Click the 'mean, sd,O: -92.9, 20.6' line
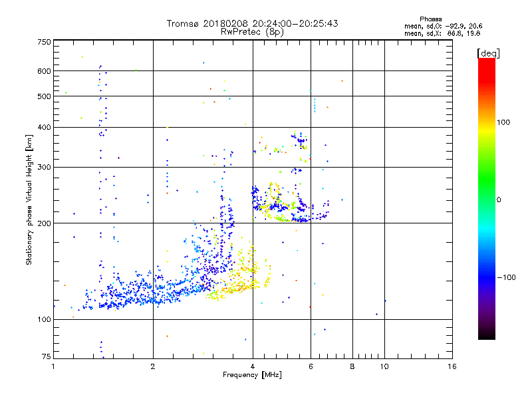Screen dimensions: 532x399 (443, 26)
